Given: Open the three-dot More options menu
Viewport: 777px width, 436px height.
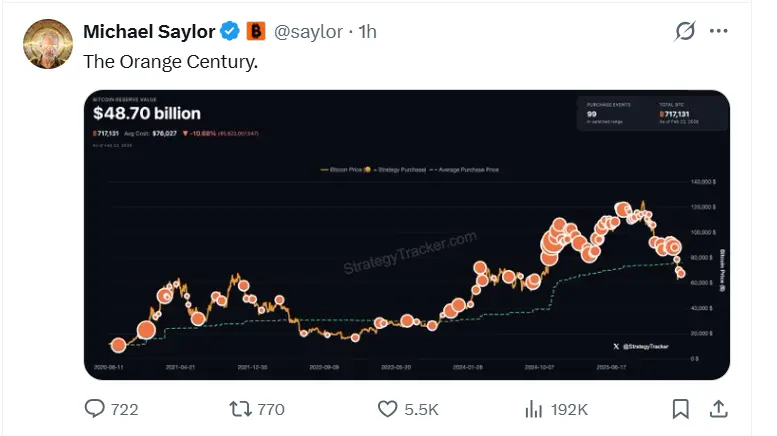Looking at the screenshot, I should (719, 32).
